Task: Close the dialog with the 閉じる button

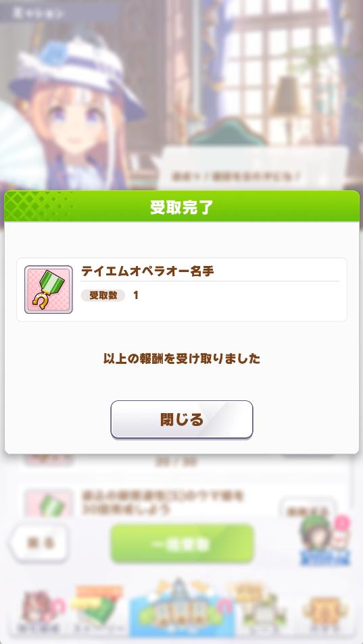Action: click(182, 419)
